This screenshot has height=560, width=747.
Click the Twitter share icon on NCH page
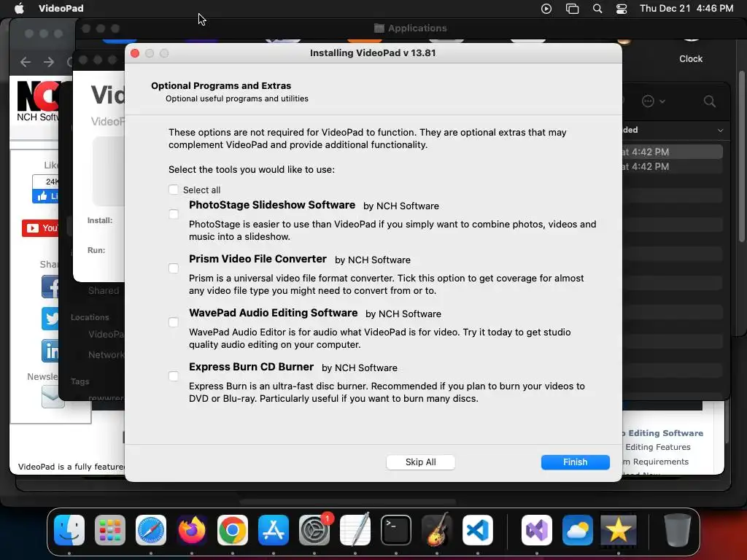point(50,319)
